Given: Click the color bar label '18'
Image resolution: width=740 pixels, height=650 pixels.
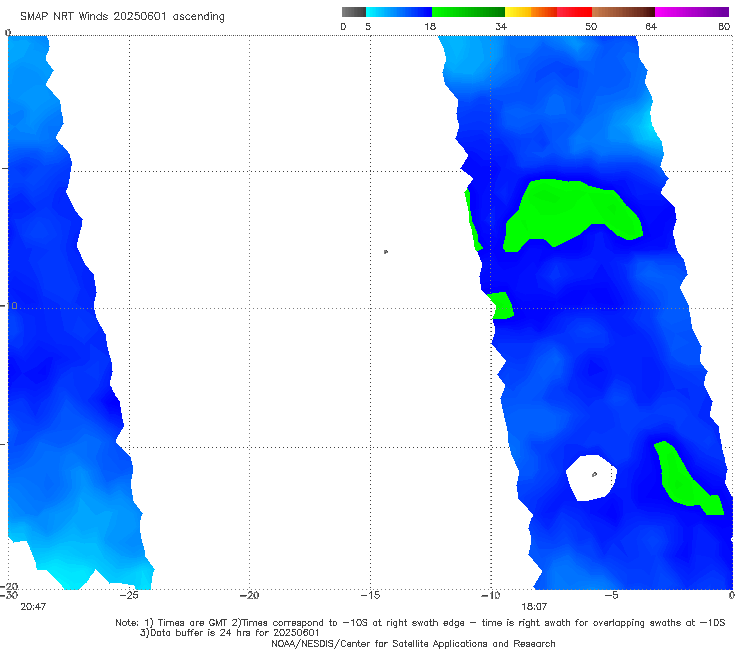Looking at the screenshot, I should [430, 26].
